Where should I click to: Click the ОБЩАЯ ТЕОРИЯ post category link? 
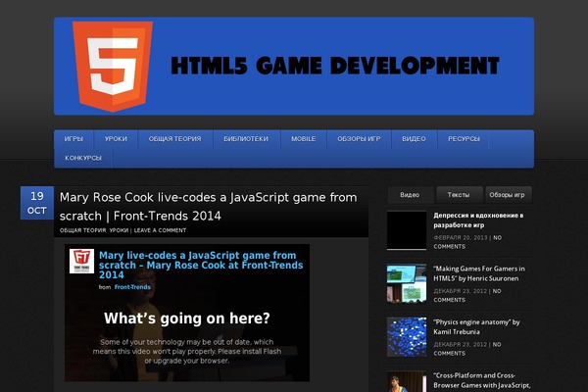83,230
